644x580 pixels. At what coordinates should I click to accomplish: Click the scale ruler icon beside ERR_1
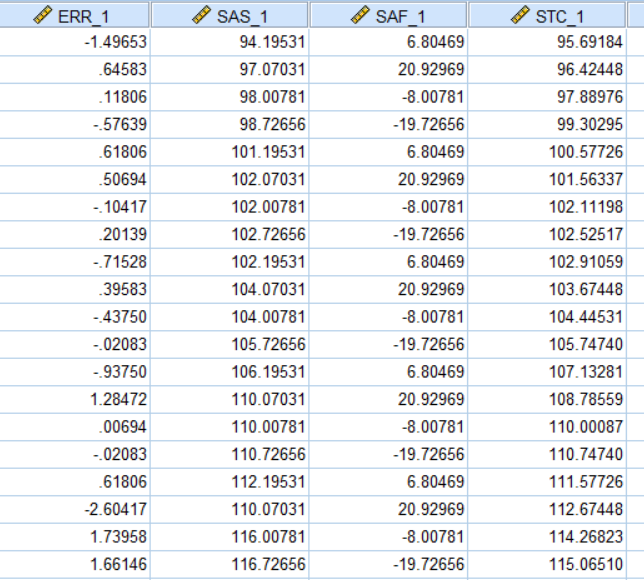click(43, 15)
